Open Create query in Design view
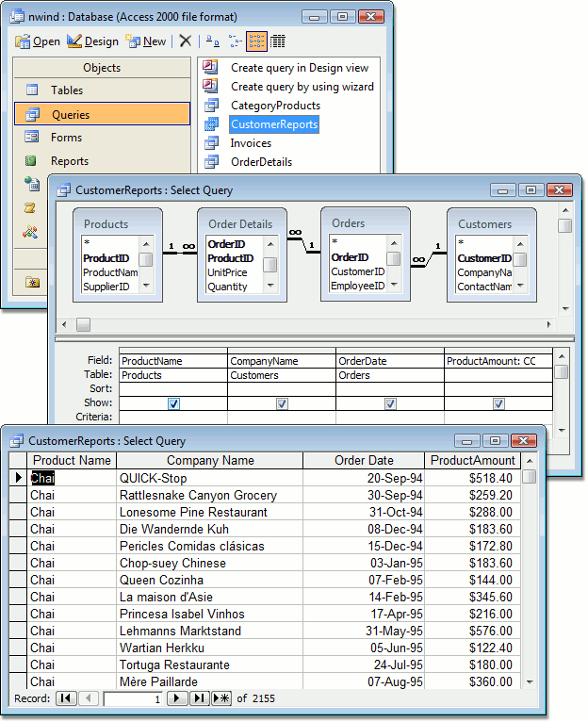 click(300, 68)
